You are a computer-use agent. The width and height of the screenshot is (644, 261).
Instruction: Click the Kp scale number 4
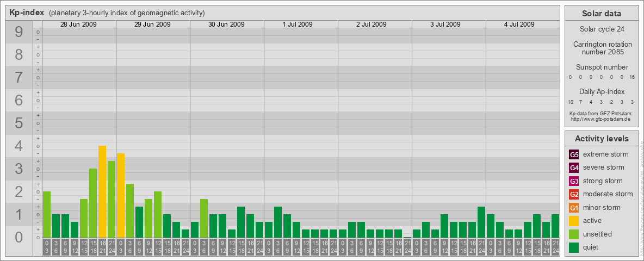(x=18, y=146)
